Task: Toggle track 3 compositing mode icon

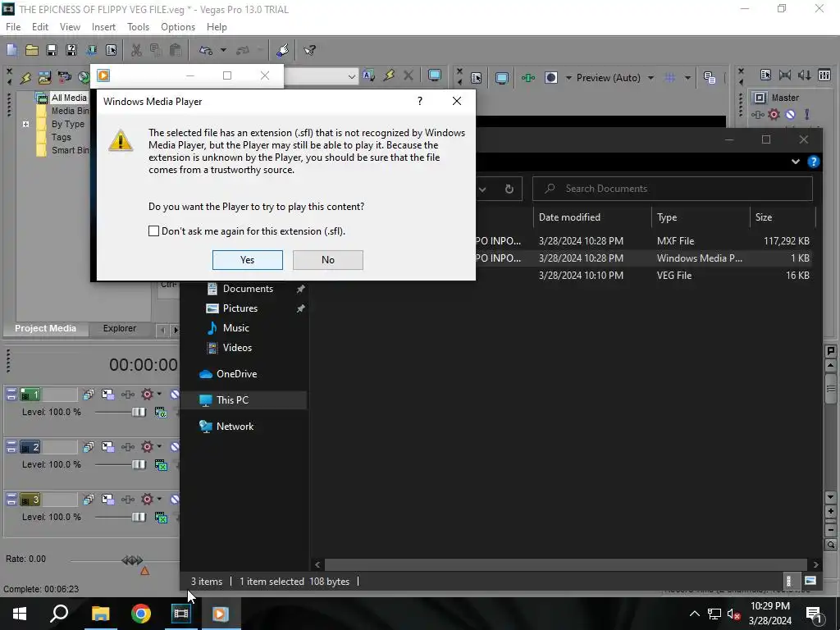Action: 161,518
